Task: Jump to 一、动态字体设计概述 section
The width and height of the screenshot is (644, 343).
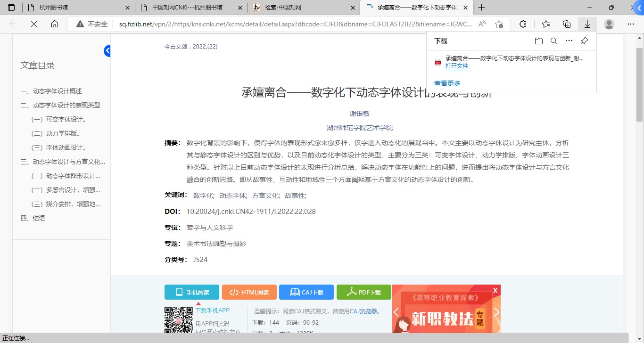Action: coord(51,91)
